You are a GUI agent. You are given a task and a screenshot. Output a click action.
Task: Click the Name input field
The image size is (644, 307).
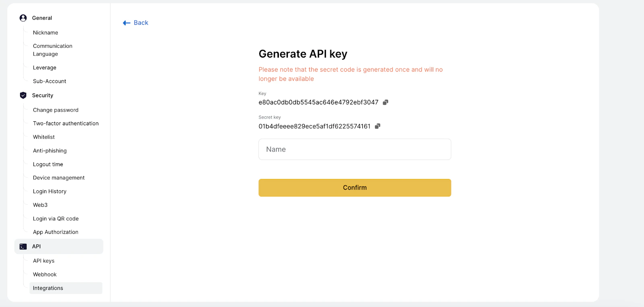(x=355, y=149)
